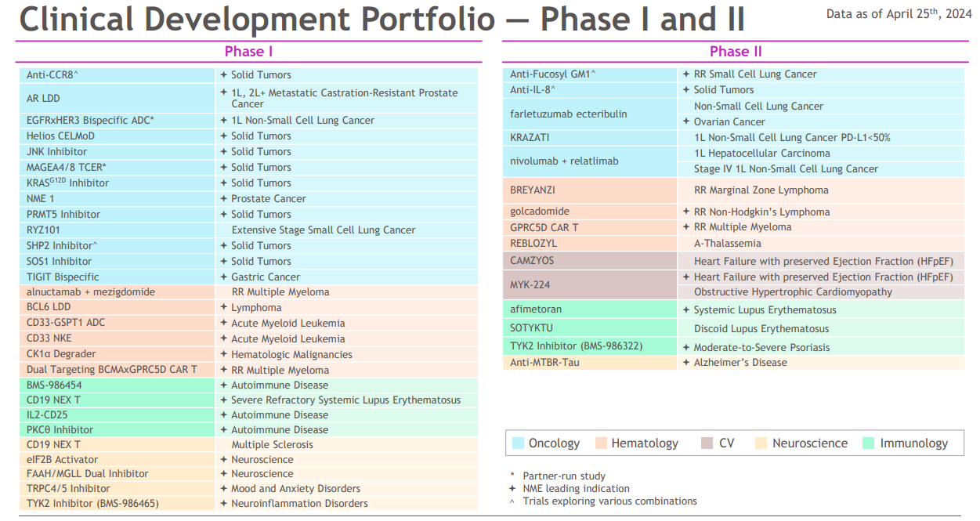Image resolution: width=980 pixels, height=521 pixels.
Task: Click the Ovarian Cancer indication
Action: point(729,122)
